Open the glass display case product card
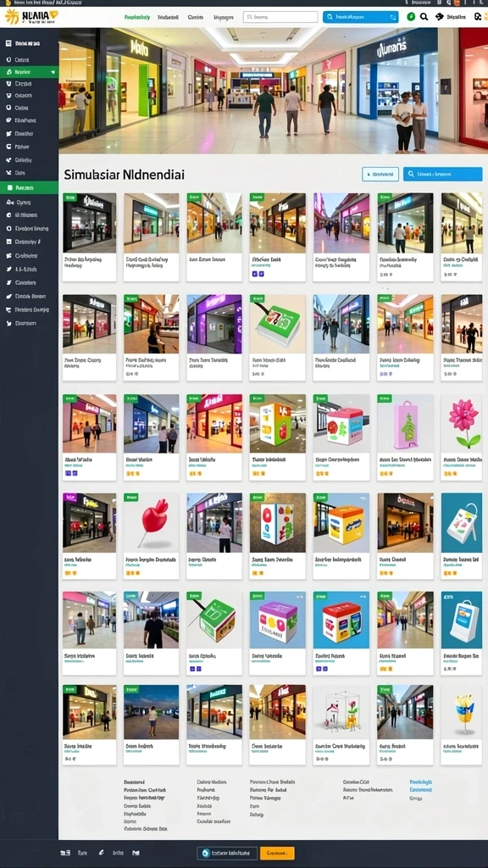This screenshot has width=488, height=868. [341, 725]
